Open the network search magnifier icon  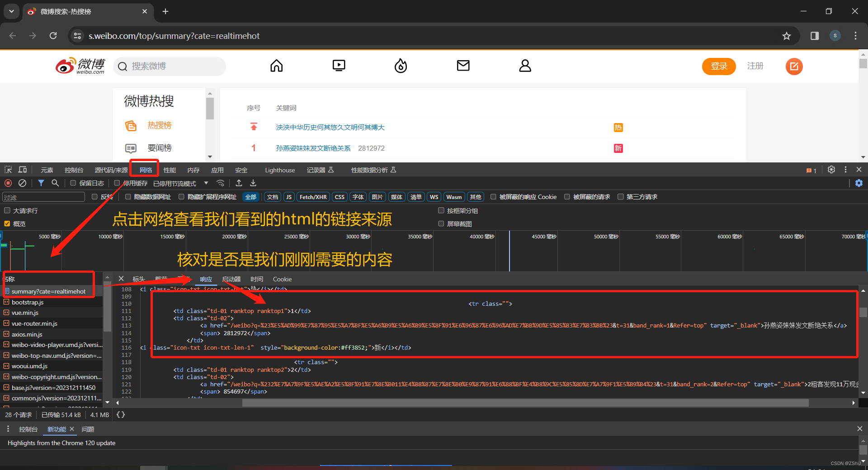click(55, 183)
